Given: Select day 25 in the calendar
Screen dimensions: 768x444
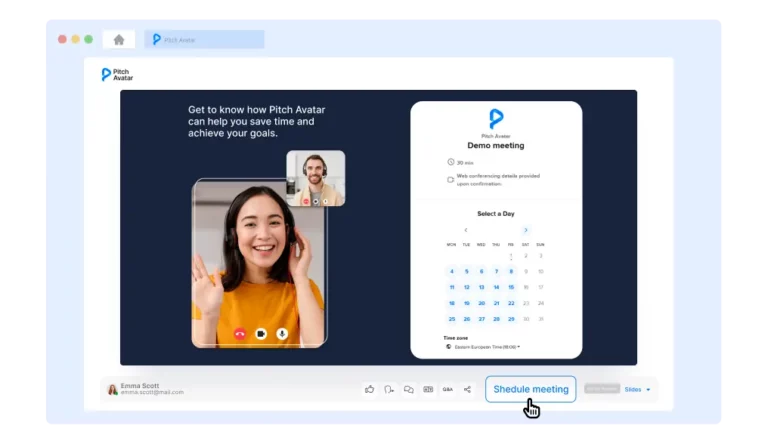Looking at the screenshot, I should click(452, 319).
